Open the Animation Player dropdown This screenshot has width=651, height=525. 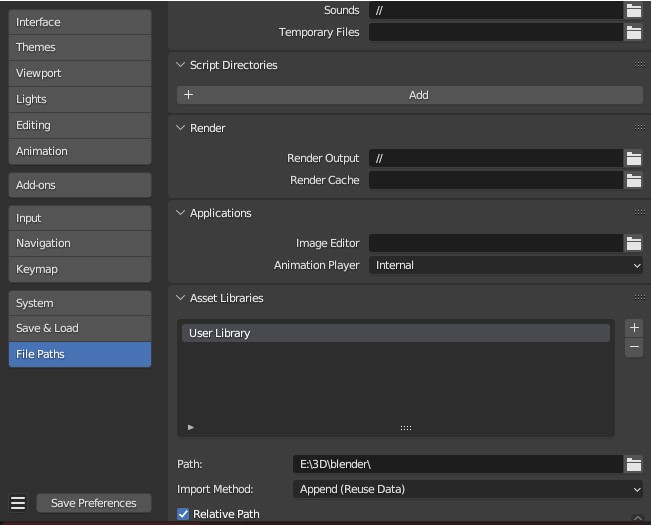click(x=506, y=265)
